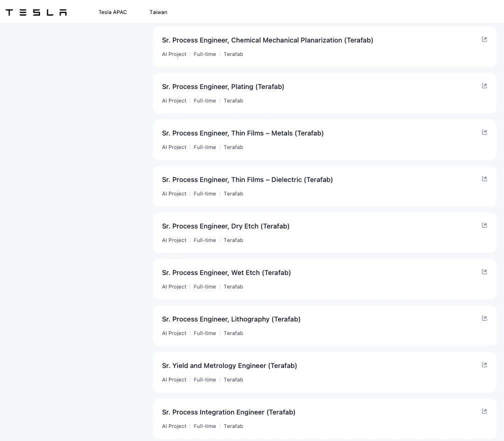This screenshot has width=504, height=441.
Task: Open the Dry Etch engineer posting
Action: point(225,226)
